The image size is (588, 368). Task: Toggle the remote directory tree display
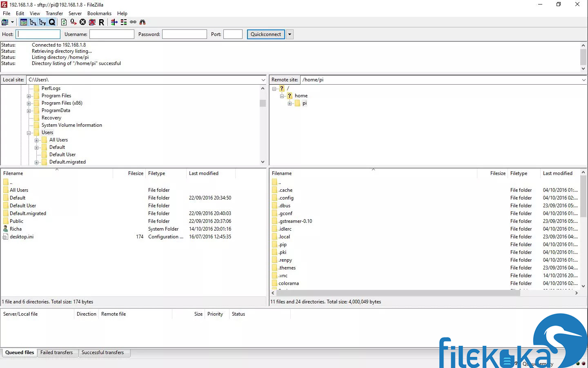click(x=42, y=22)
